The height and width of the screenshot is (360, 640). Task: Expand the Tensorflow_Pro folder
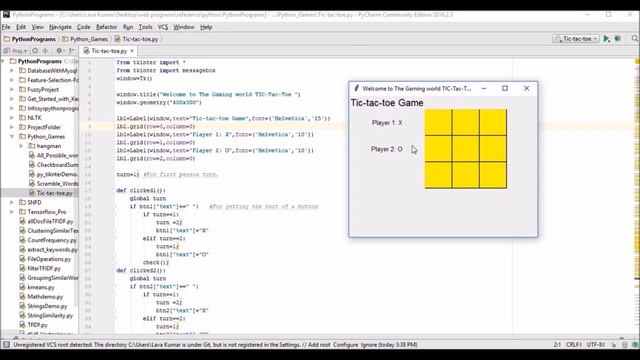(x=12, y=212)
